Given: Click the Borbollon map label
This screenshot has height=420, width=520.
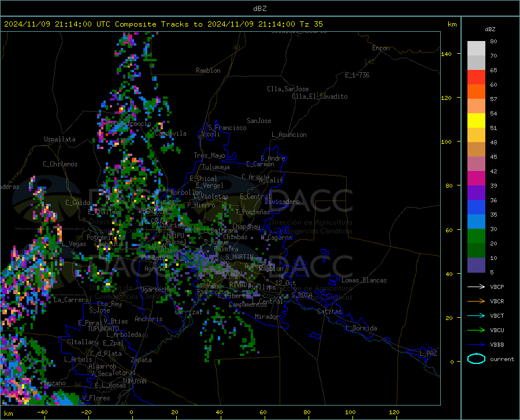Looking at the screenshot, I should (187, 192).
